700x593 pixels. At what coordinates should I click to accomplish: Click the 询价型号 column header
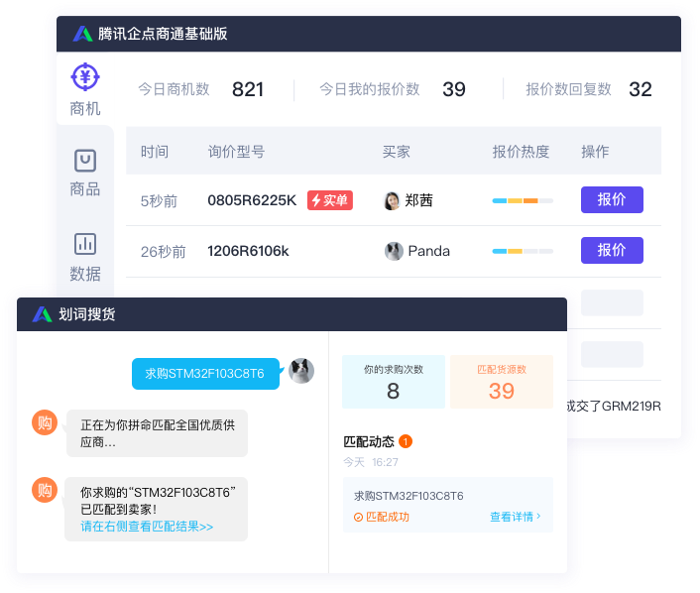(x=236, y=152)
